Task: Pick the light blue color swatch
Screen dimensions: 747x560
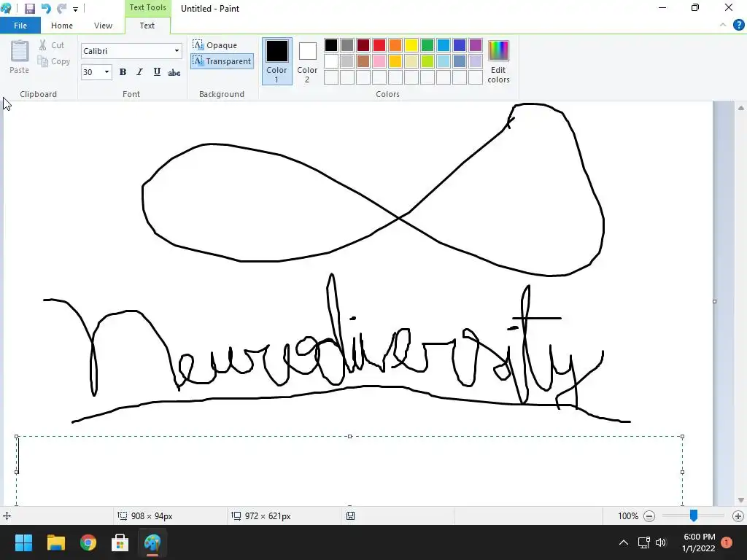Action: (443, 61)
